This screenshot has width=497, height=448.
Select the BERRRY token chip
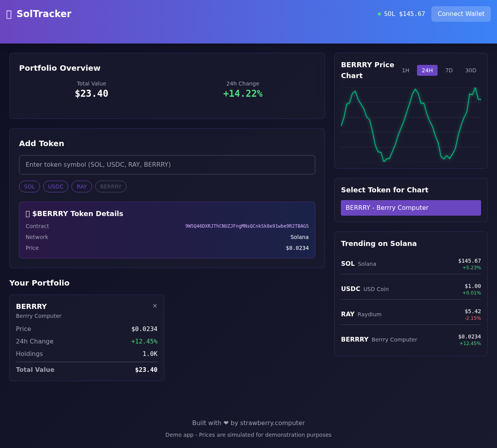click(111, 187)
